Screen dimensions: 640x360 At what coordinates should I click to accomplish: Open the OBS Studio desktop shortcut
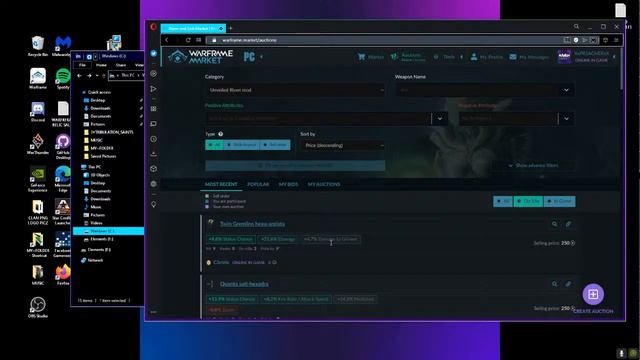click(x=38, y=307)
